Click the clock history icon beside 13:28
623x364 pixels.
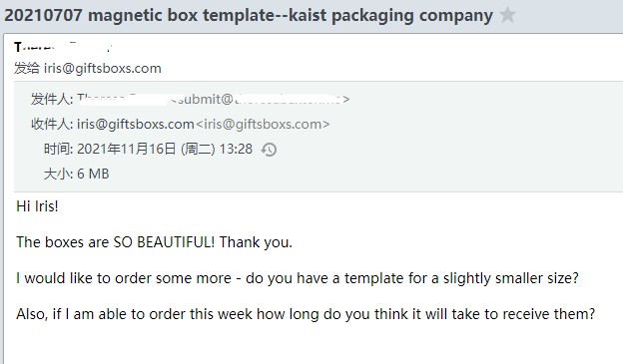click(x=269, y=150)
